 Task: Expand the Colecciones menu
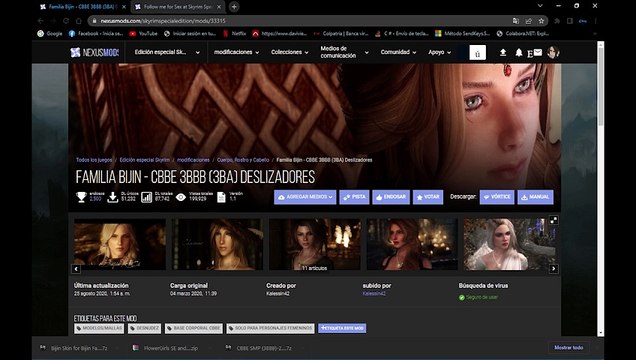point(290,52)
